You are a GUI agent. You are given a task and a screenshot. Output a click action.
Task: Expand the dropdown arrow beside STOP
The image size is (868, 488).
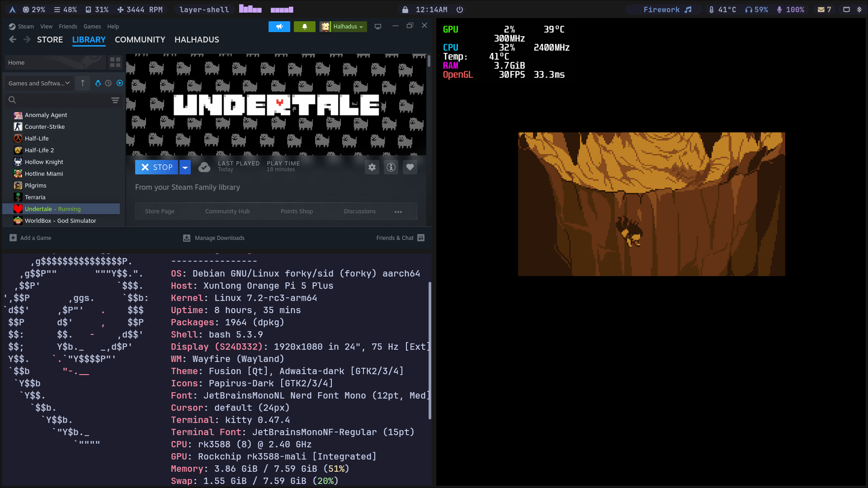point(185,167)
